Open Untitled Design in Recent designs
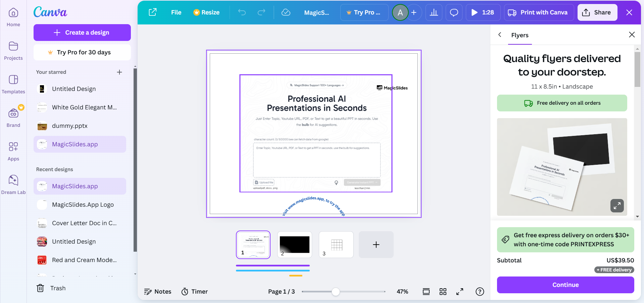Viewport: 644px width, 303px height. click(x=80, y=242)
